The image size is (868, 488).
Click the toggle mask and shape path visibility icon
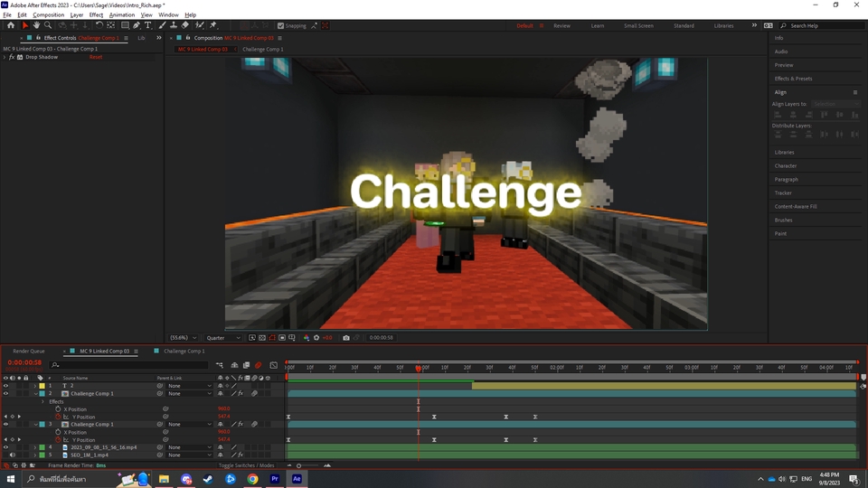coord(272,337)
